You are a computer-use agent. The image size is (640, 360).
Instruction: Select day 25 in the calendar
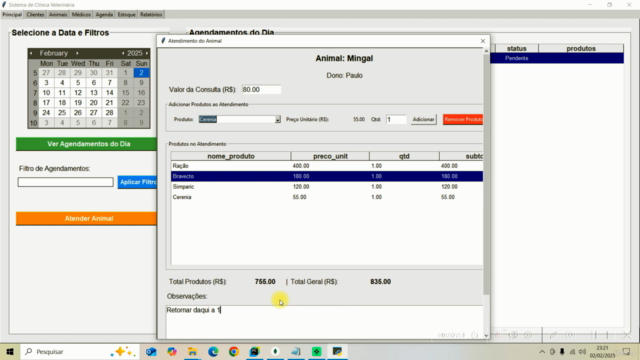62,113
